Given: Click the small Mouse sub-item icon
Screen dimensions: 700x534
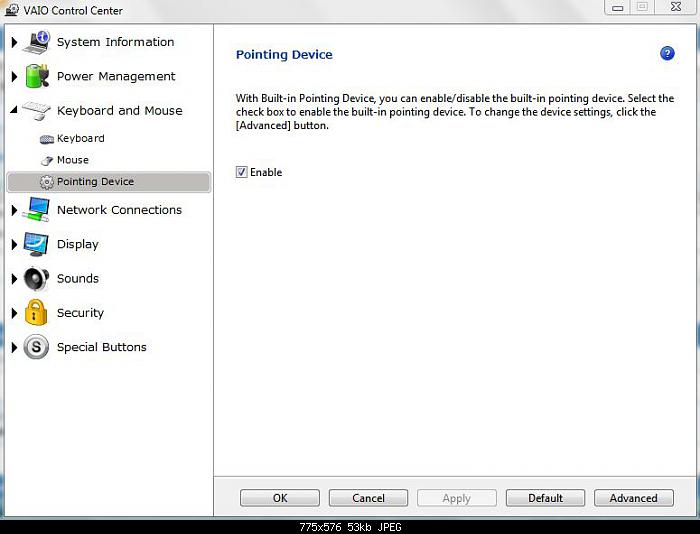Looking at the screenshot, I should [46, 161].
